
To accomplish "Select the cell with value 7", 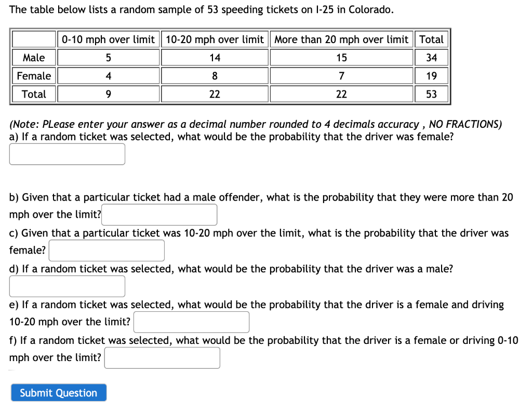I will [x=341, y=75].
